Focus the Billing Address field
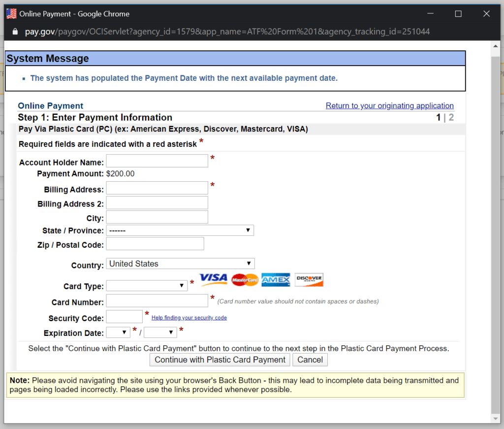Viewport: 504px width, 429px height. pyautogui.click(x=157, y=188)
